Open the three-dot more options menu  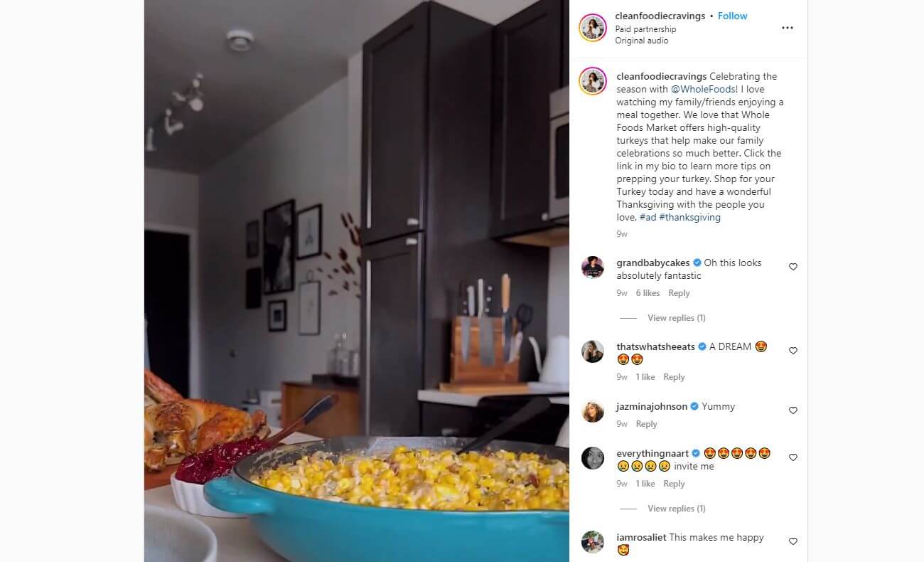tap(787, 28)
